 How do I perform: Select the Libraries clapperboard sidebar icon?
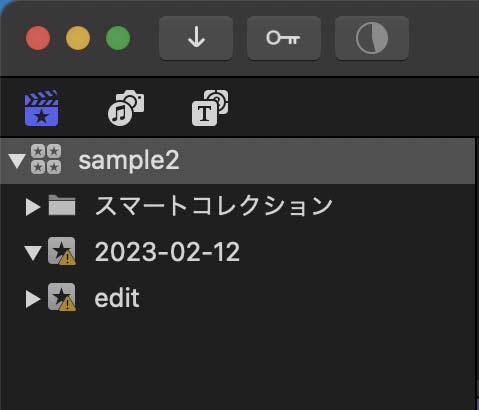tap(42, 108)
